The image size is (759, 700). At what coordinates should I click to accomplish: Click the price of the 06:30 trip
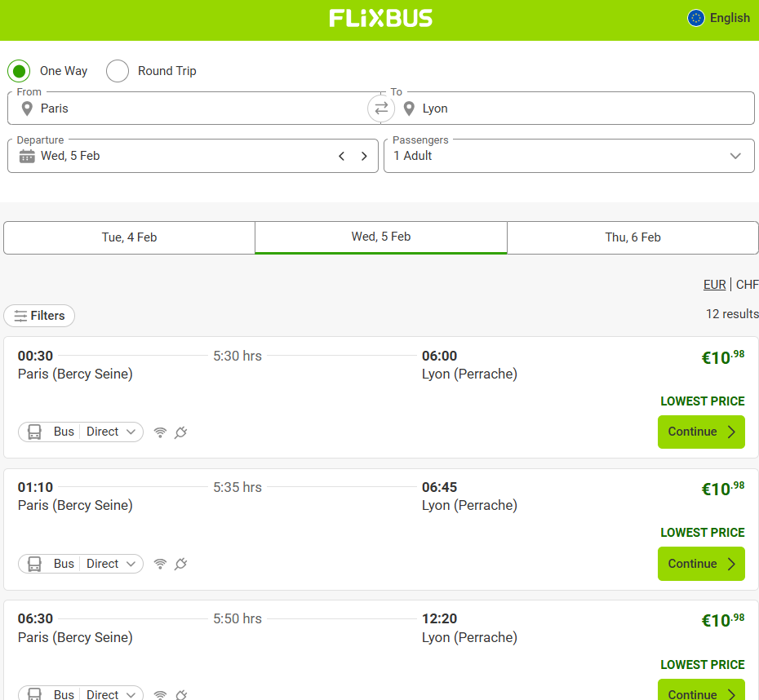pyautogui.click(x=723, y=620)
